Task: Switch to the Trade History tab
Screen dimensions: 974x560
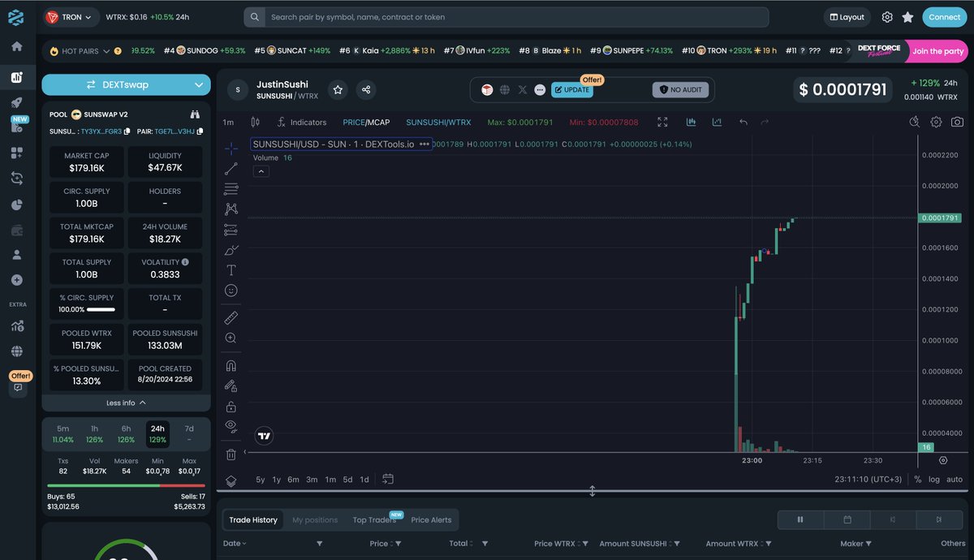Action: 253,520
